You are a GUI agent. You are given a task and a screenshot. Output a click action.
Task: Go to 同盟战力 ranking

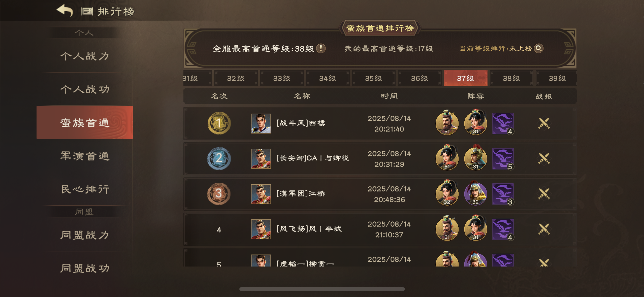(x=85, y=235)
